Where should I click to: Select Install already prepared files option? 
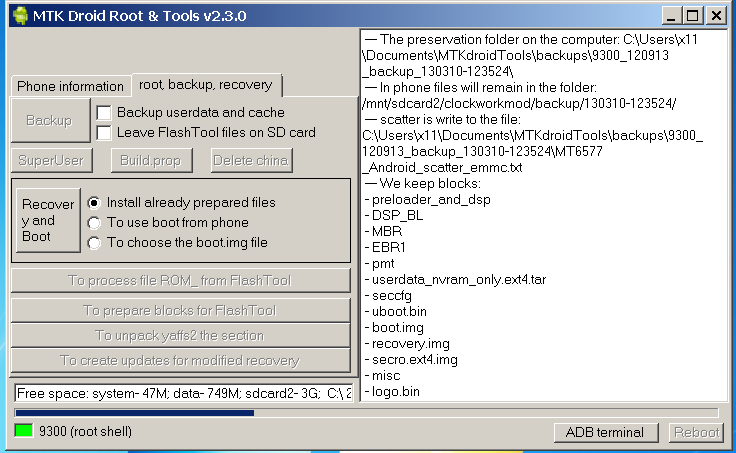pyautogui.click(x=94, y=203)
